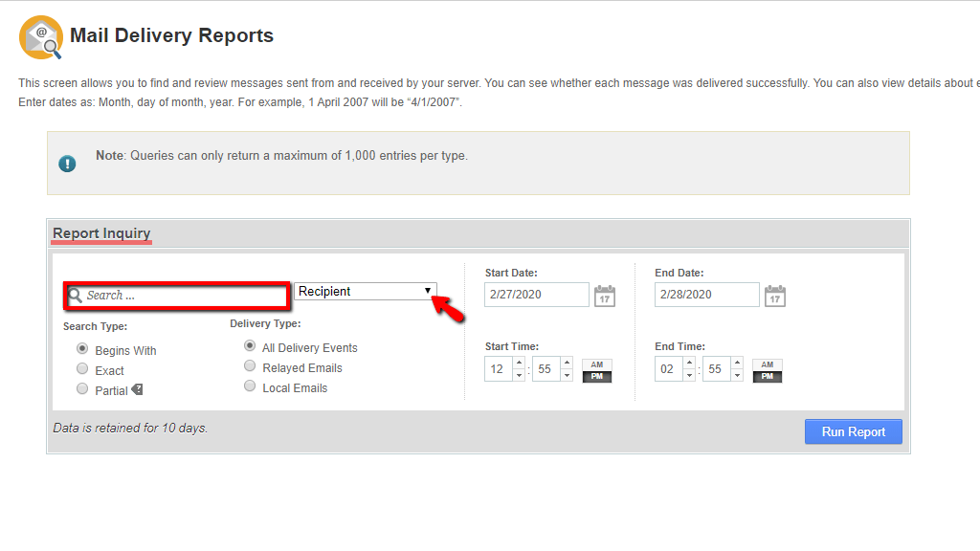Viewport: 980px width, 551px height.
Task: Click the End Date field showing 2/28/2020
Action: coord(707,295)
